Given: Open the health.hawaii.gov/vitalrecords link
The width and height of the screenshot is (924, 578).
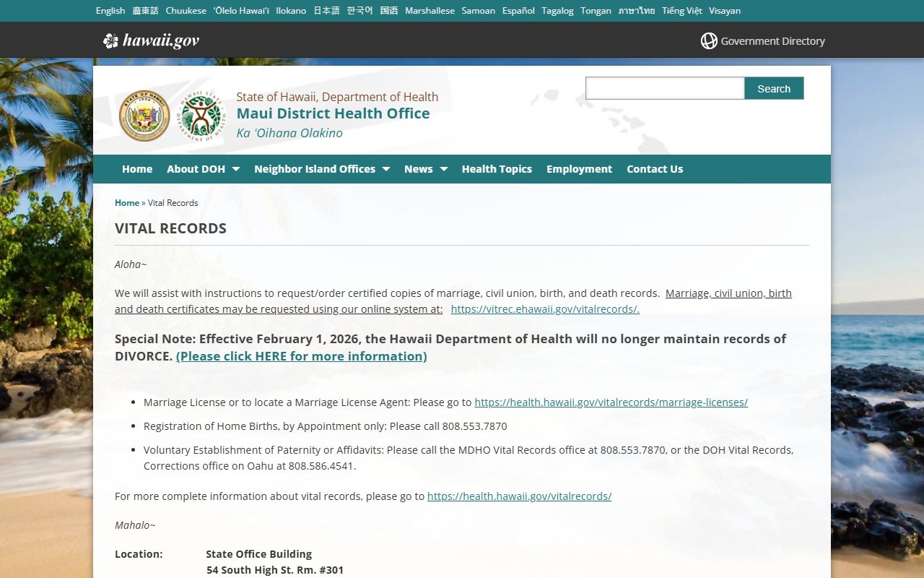Looking at the screenshot, I should pyautogui.click(x=519, y=496).
